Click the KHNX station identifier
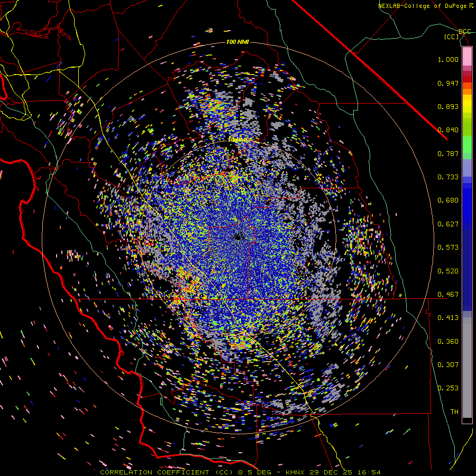Image resolution: width=476 pixels, height=476 pixels. pyautogui.click(x=296, y=472)
